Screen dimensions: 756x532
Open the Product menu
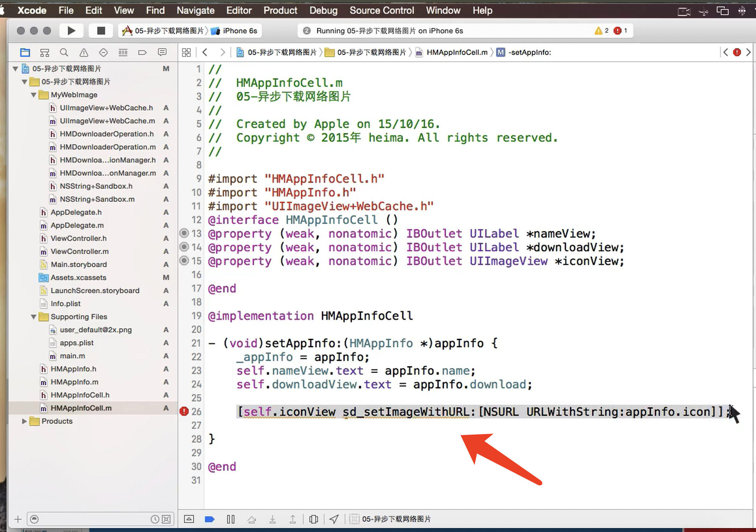(x=280, y=10)
